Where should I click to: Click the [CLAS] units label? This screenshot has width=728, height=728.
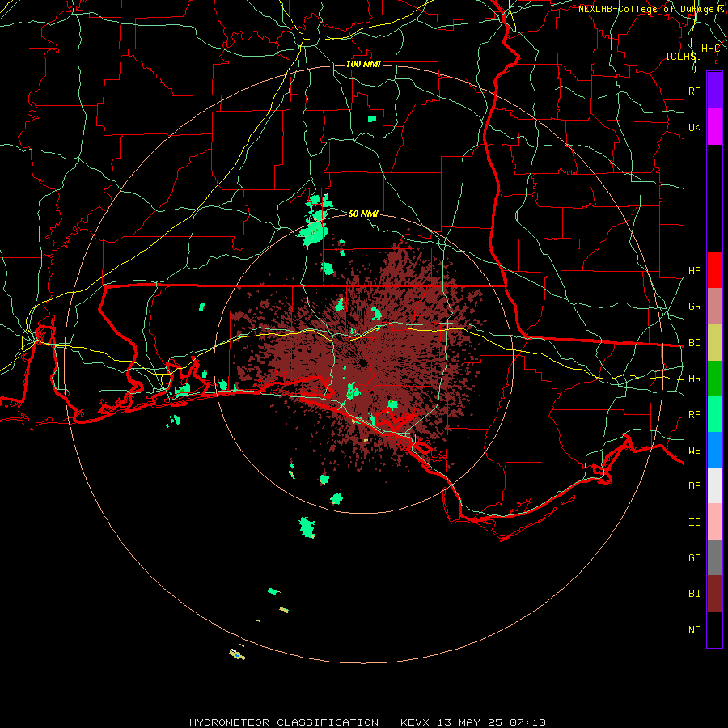click(x=684, y=56)
